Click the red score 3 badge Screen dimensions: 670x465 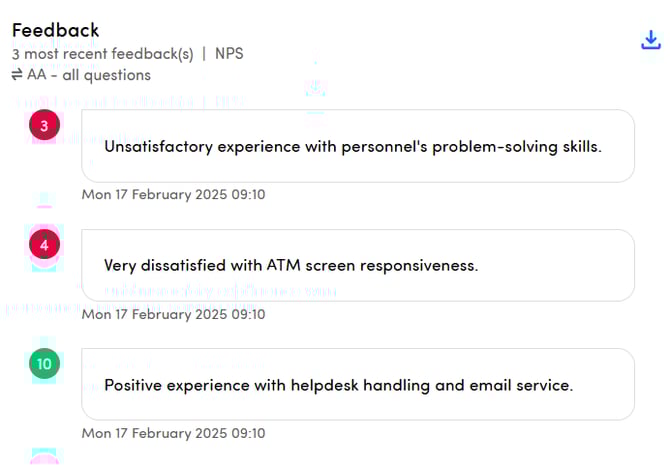pos(44,125)
